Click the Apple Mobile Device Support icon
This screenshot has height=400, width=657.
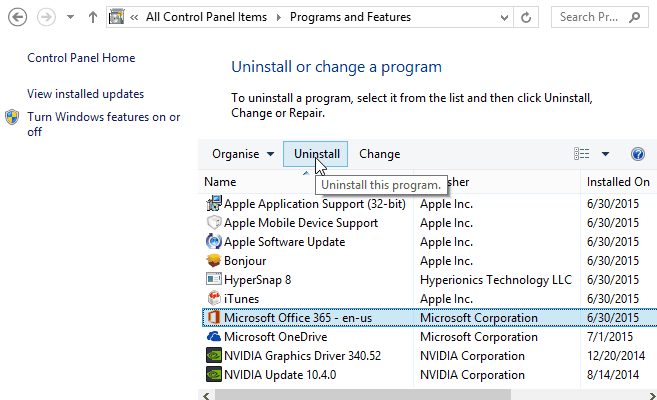(x=213, y=223)
